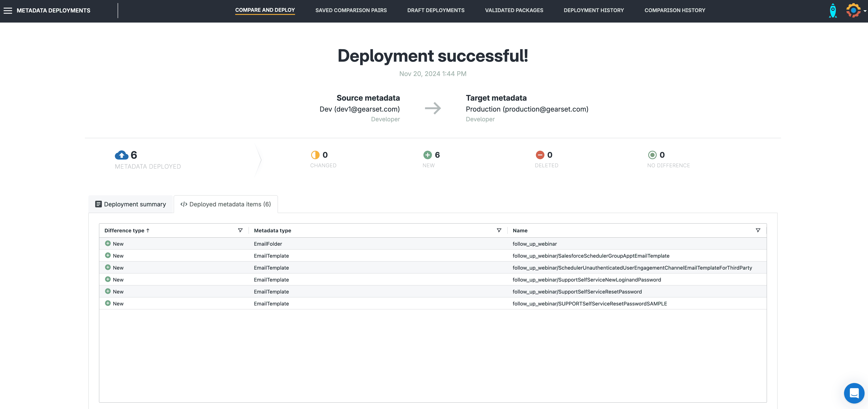
Task: Open the hamburger navigation menu
Action: coord(8,10)
